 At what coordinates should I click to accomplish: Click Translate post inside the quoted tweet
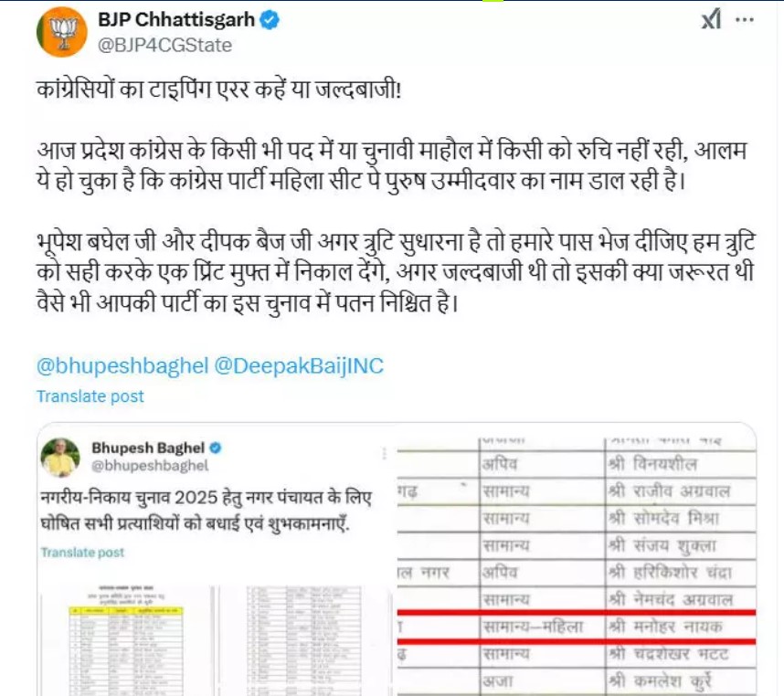coord(82,552)
